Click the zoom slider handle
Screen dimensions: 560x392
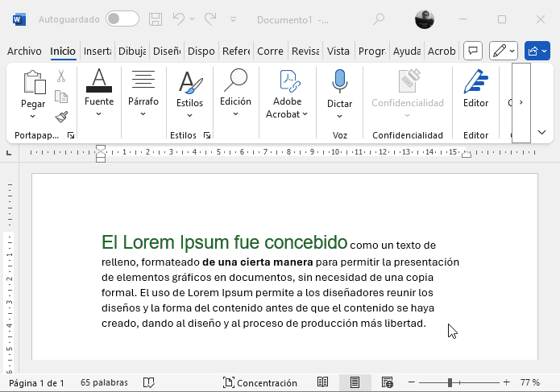[x=450, y=382]
